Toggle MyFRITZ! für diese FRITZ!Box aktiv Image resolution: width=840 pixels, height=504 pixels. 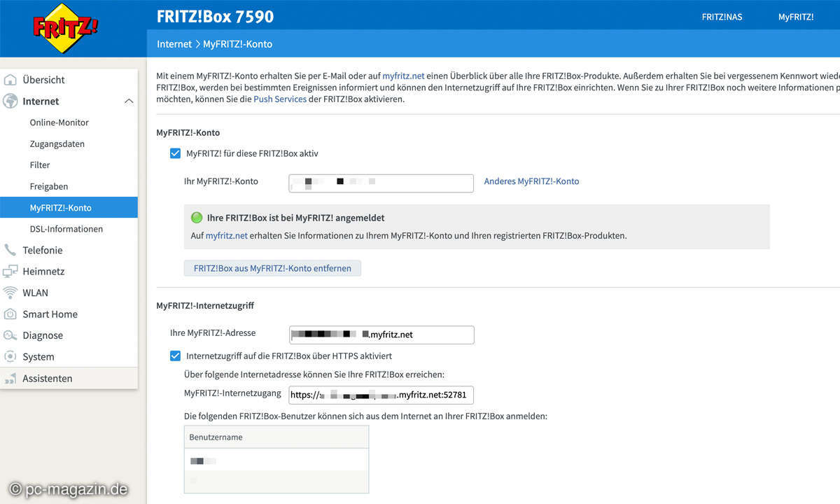(x=175, y=153)
